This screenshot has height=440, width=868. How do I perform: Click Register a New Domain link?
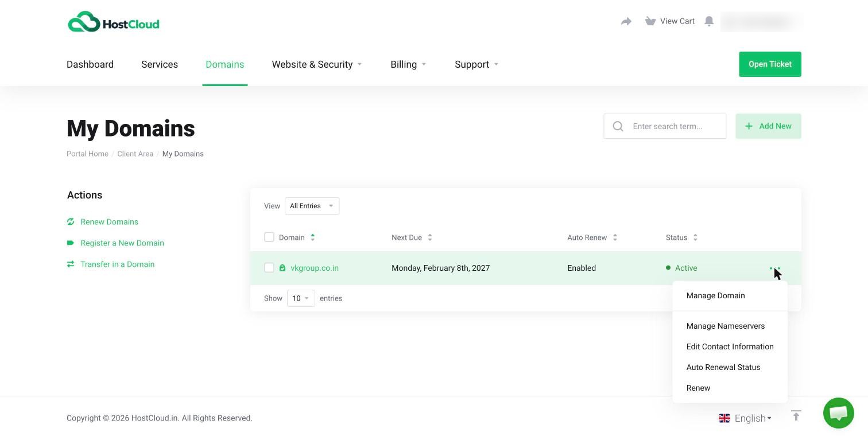pyautogui.click(x=122, y=243)
